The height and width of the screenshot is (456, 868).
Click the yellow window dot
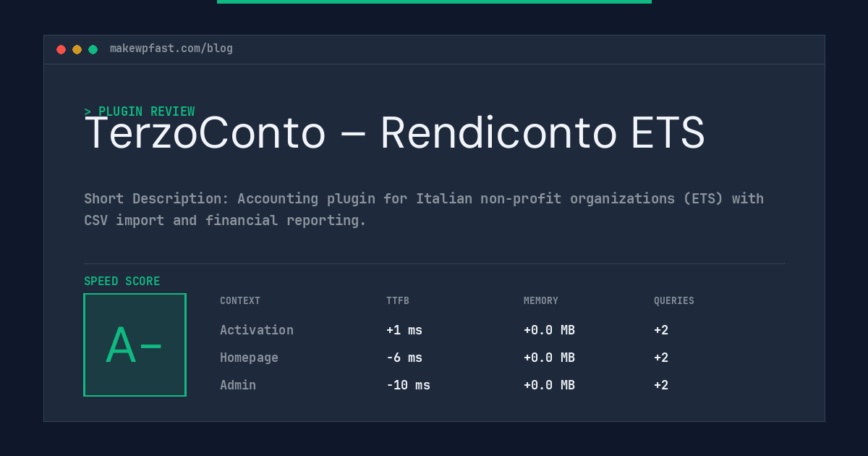[77, 49]
